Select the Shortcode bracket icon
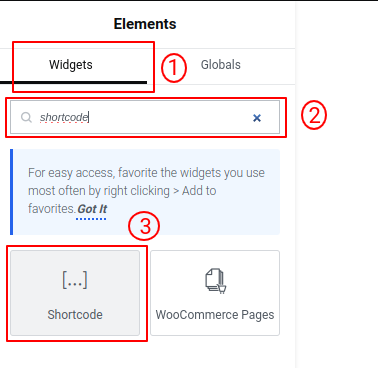This screenshot has width=378, height=368. (x=75, y=280)
